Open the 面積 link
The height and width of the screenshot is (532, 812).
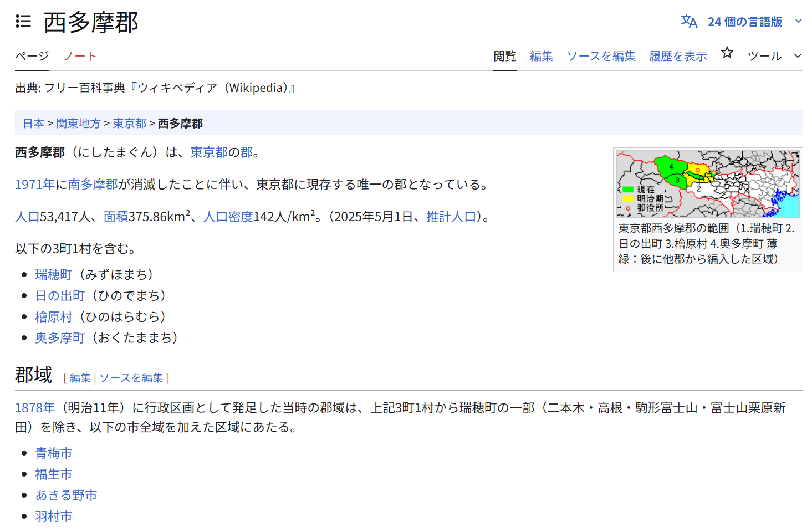[x=116, y=217]
